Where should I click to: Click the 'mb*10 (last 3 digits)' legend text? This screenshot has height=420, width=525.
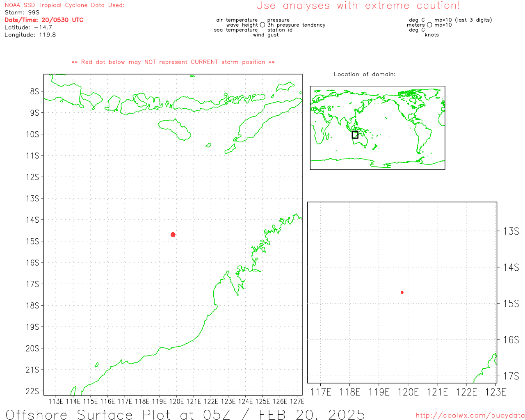(463, 20)
